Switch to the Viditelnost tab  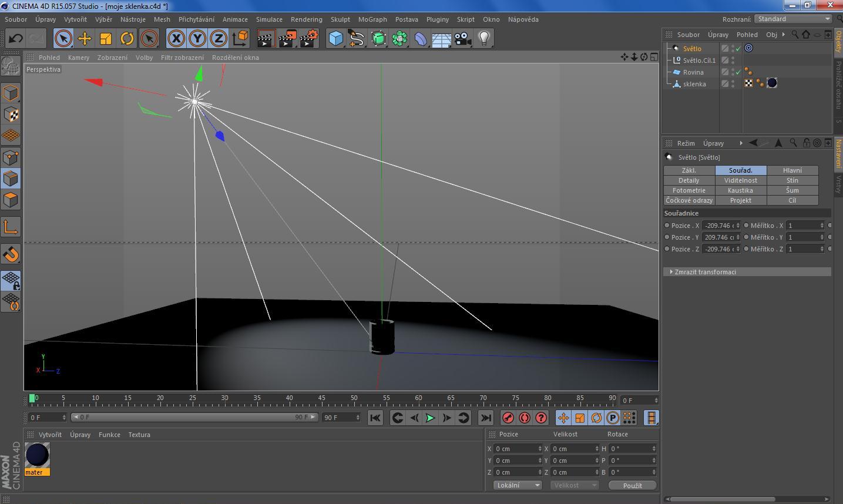tap(740, 180)
